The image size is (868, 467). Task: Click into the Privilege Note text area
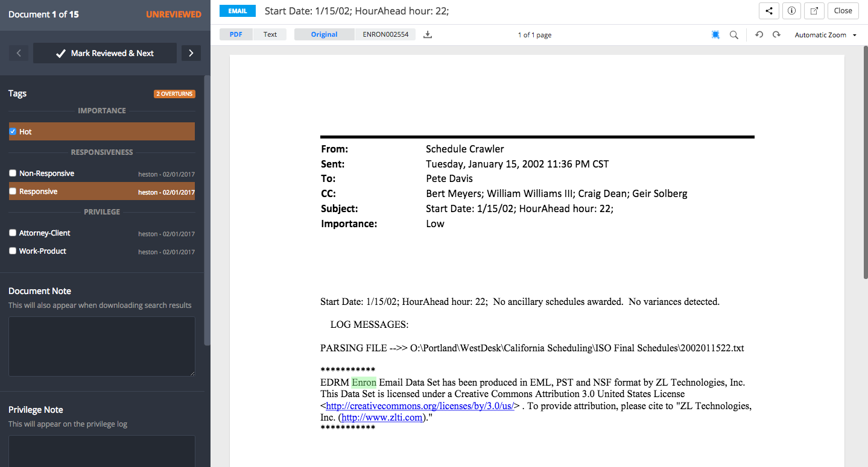(x=102, y=451)
